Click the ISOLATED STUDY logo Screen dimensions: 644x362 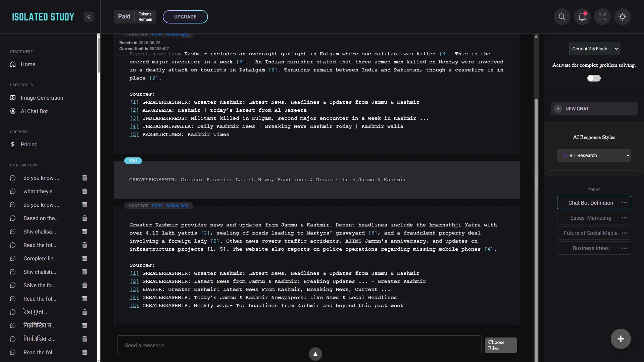point(43,17)
